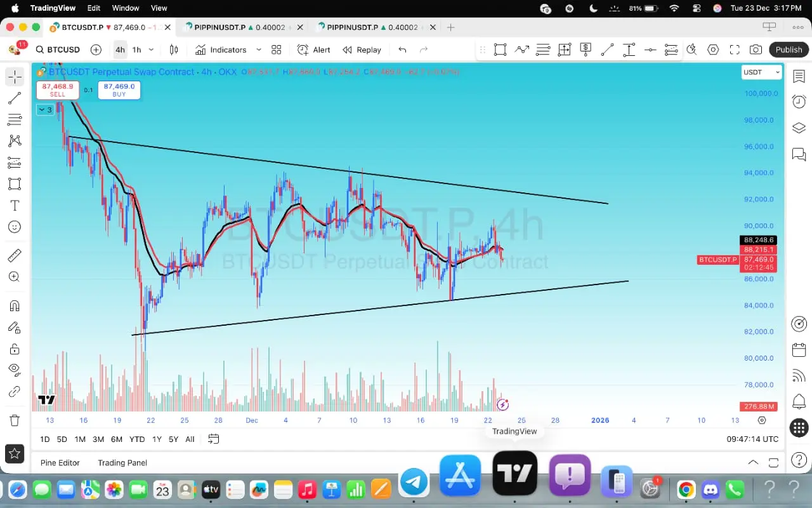Open the emoji icons tool
812x508 pixels.
coord(15,227)
